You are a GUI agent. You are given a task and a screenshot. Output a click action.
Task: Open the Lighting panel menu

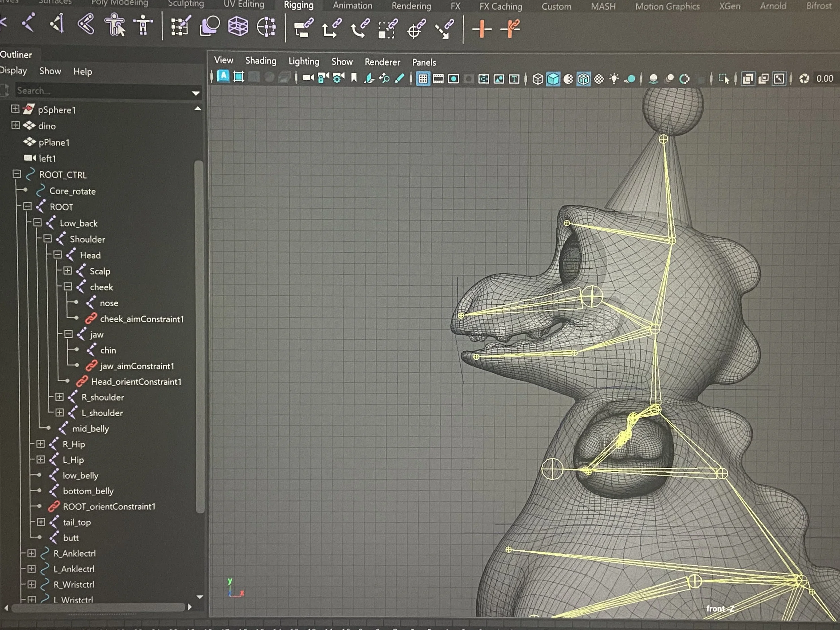click(x=304, y=61)
